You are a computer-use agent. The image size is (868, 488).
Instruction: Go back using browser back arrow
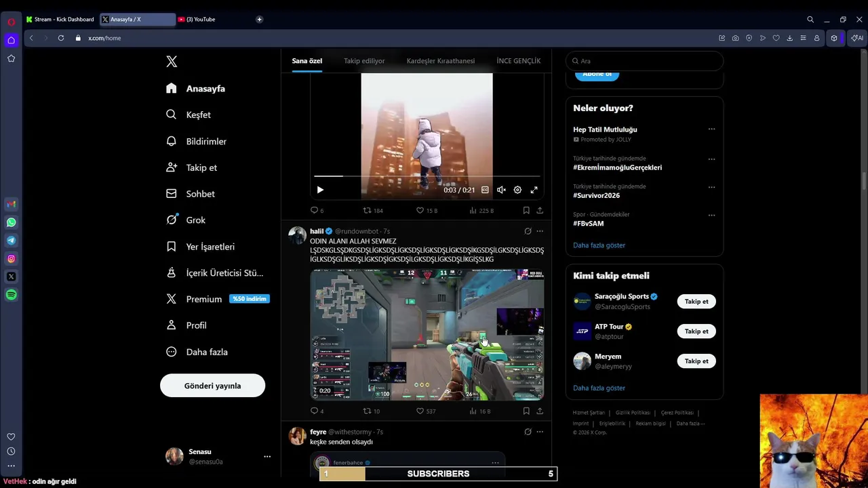click(x=31, y=38)
